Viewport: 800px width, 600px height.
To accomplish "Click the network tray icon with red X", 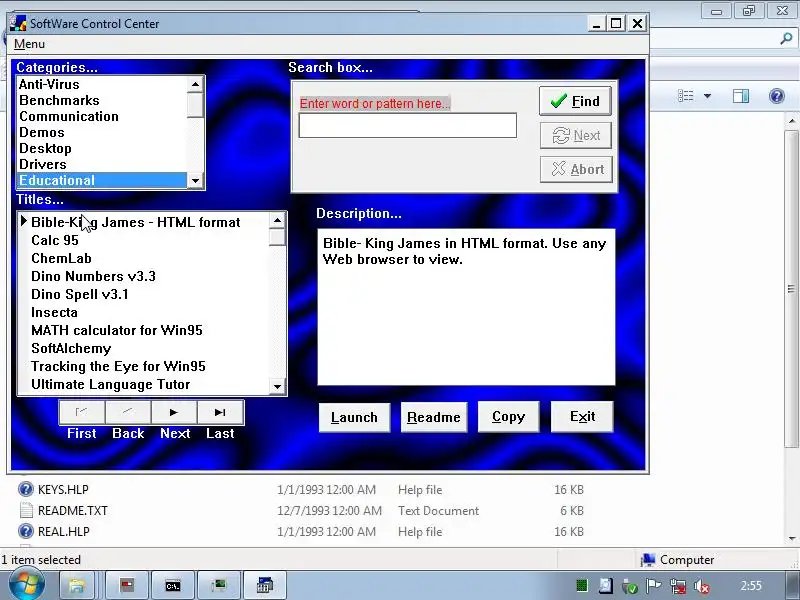I will coord(678,586).
